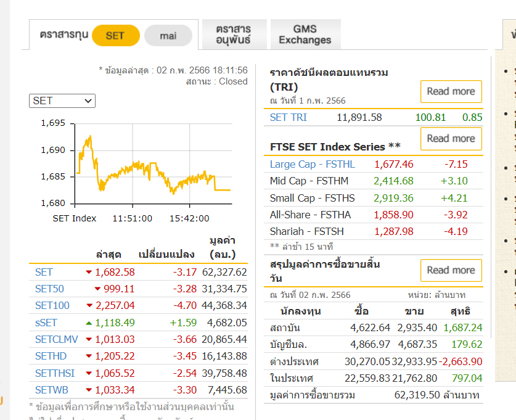Image resolution: width=516 pixels, height=420 pixels.
Task: Open the SETCLMV index link
Action: (x=57, y=339)
